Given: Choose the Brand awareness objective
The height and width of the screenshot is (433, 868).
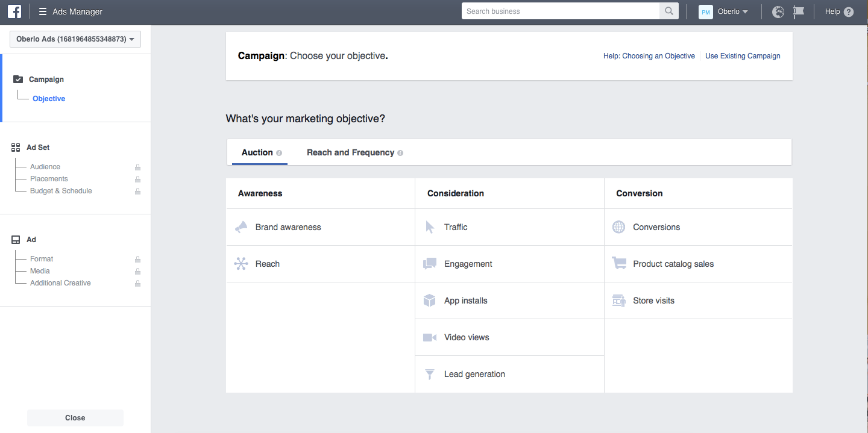Looking at the screenshot, I should click(321, 227).
